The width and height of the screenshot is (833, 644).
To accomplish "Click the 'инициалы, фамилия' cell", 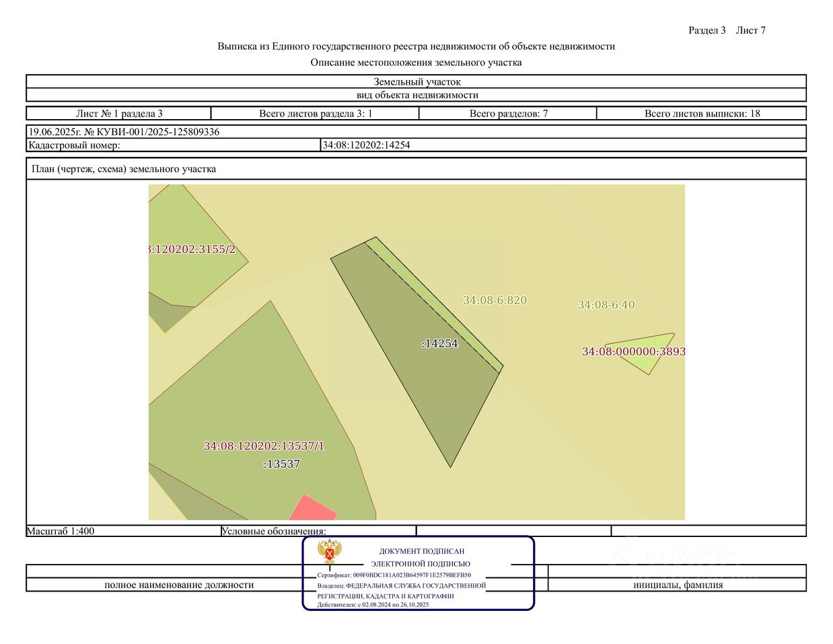I will point(678,585).
